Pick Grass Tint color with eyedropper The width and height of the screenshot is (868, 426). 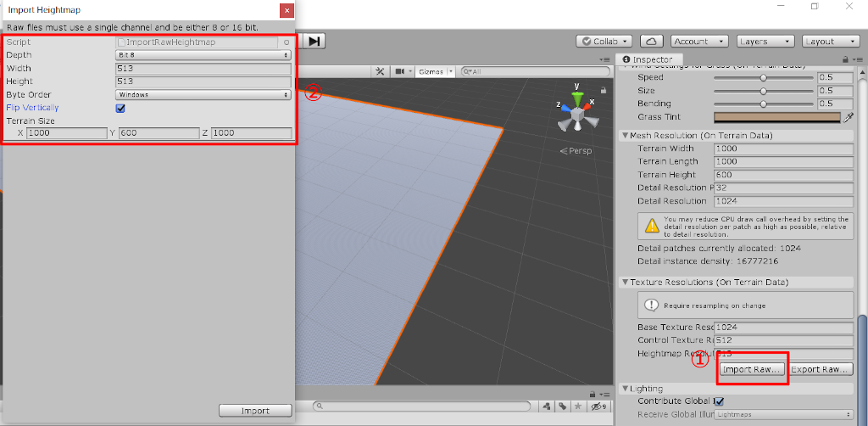tap(848, 117)
